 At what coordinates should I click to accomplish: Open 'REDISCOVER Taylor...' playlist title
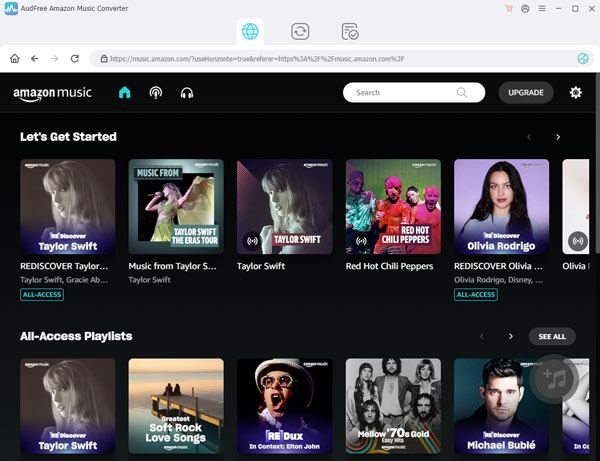pyautogui.click(x=64, y=266)
